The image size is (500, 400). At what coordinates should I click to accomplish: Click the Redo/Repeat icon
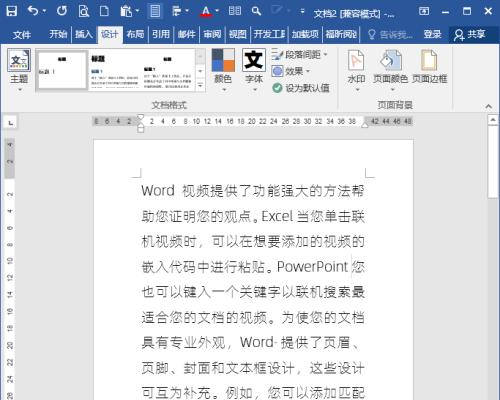tap(62, 11)
